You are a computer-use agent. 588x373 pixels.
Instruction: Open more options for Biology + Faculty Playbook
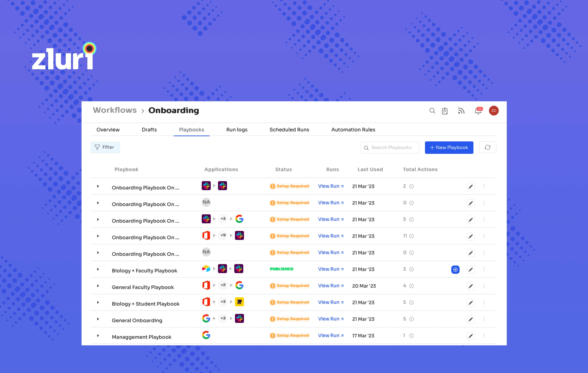click(484, 269)
